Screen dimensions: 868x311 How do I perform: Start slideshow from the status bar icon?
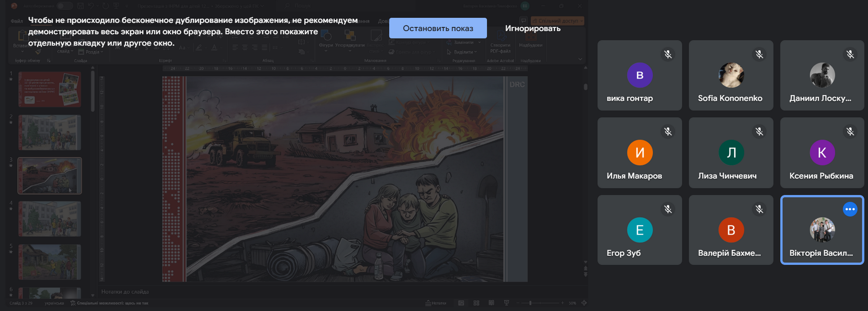pyautogui.click(x=506, y=303)
